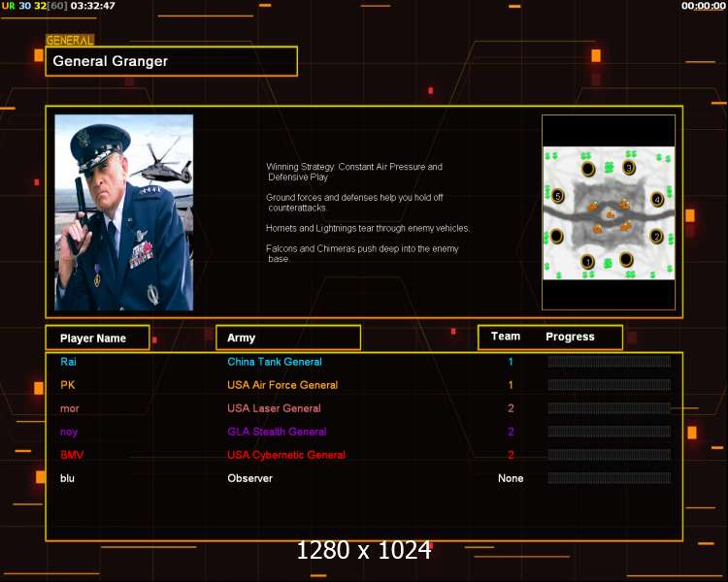Click blu's loading progress bar
The image size is (728, 582).
(x=610, y=478)
